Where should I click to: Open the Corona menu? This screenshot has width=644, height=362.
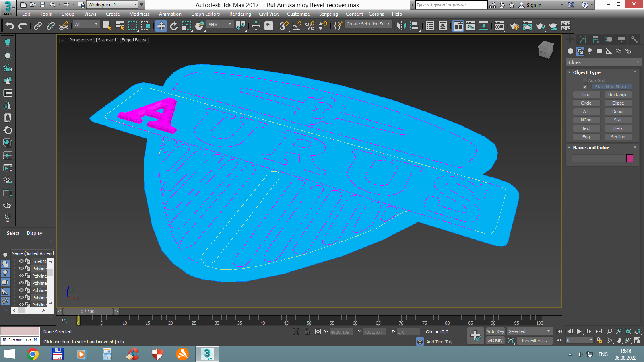(x=376, y=14)
